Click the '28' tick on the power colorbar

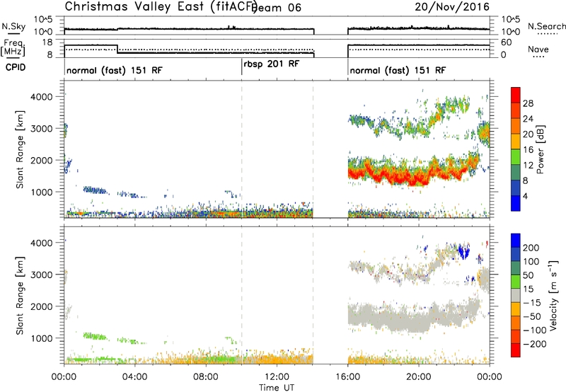(528, 103)
